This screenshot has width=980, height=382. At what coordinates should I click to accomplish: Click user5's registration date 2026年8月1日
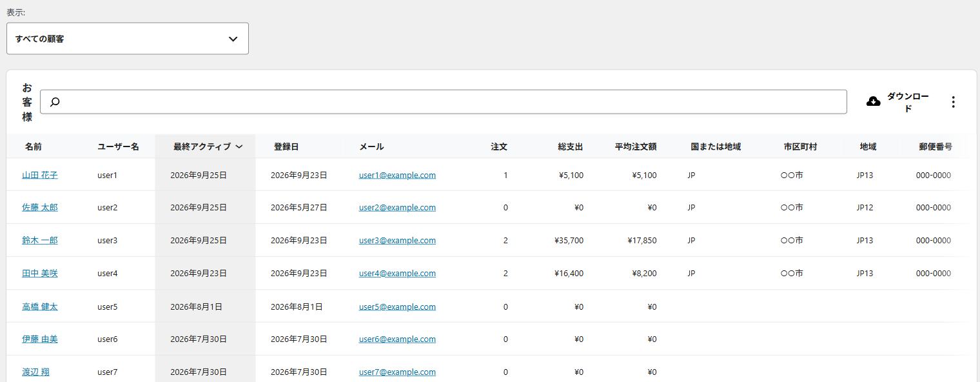[297, 307]
